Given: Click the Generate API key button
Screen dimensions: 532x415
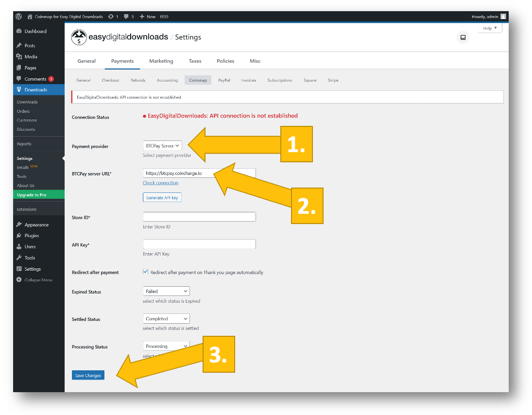Looking at the screenshot, I should pyautogui.click(x=162, y=197).
